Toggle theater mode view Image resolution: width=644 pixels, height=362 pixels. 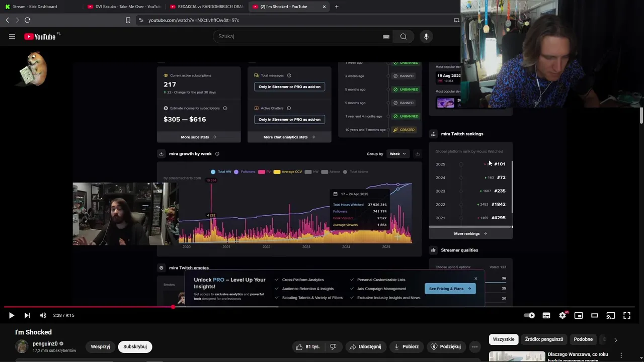coord(595,315)
